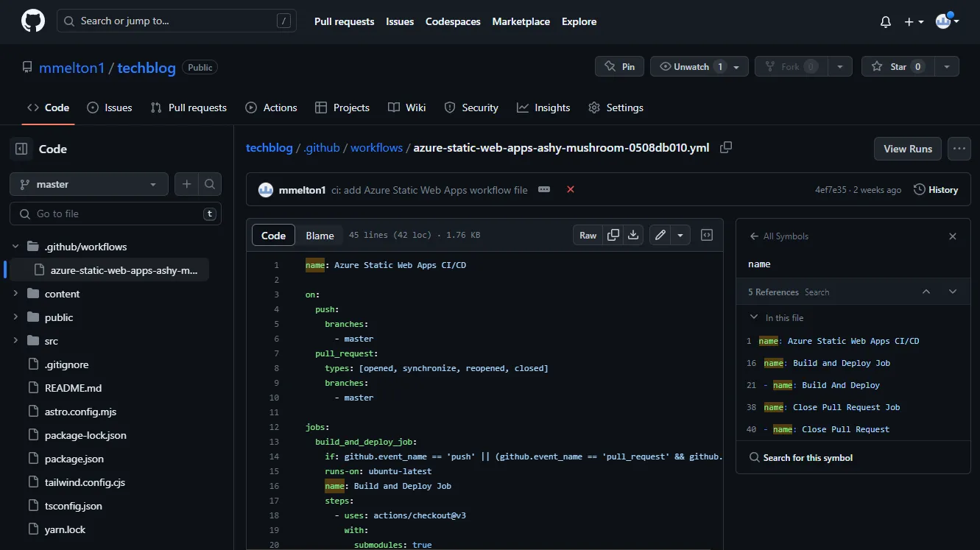980x550 pixels.
Task: Select the Wiki tab
Action: 407,107
